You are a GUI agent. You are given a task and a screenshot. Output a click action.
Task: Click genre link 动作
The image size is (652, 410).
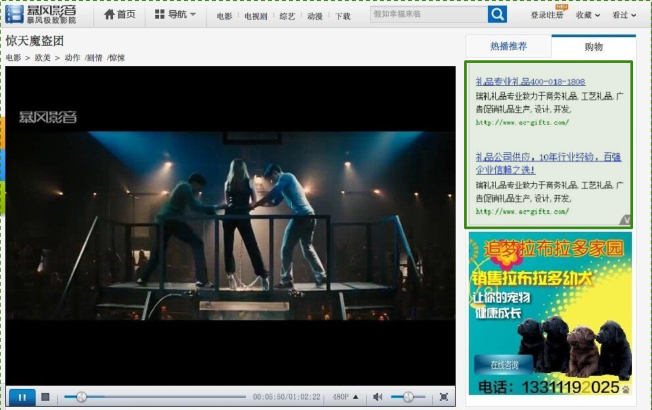point(72,58)
